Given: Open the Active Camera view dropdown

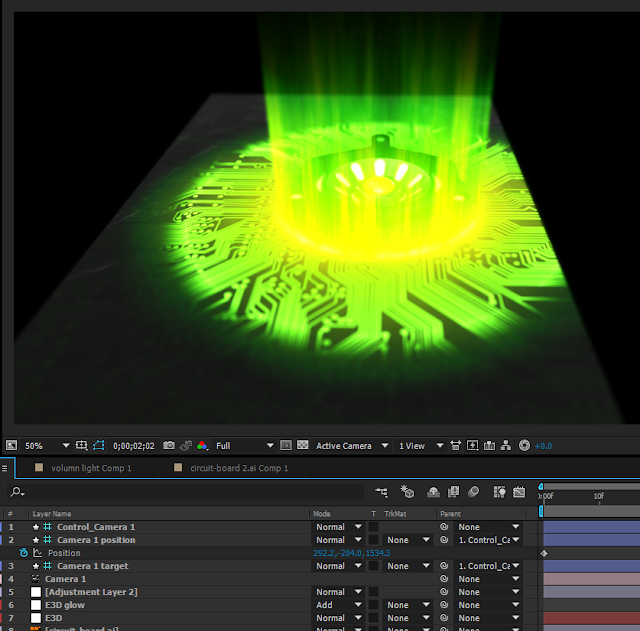Looking at the screenshot, I should click(352, 446).
